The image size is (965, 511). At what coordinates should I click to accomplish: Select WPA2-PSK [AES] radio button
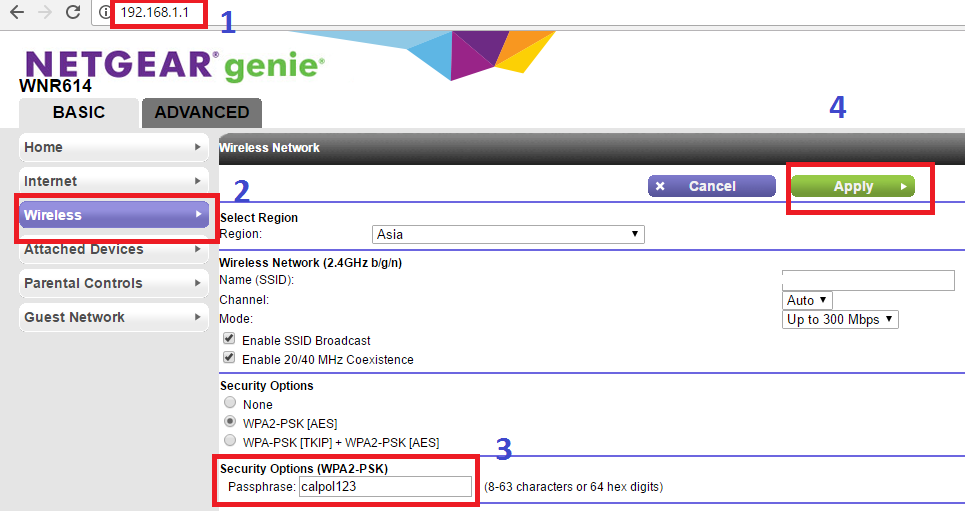coord(230,422)
